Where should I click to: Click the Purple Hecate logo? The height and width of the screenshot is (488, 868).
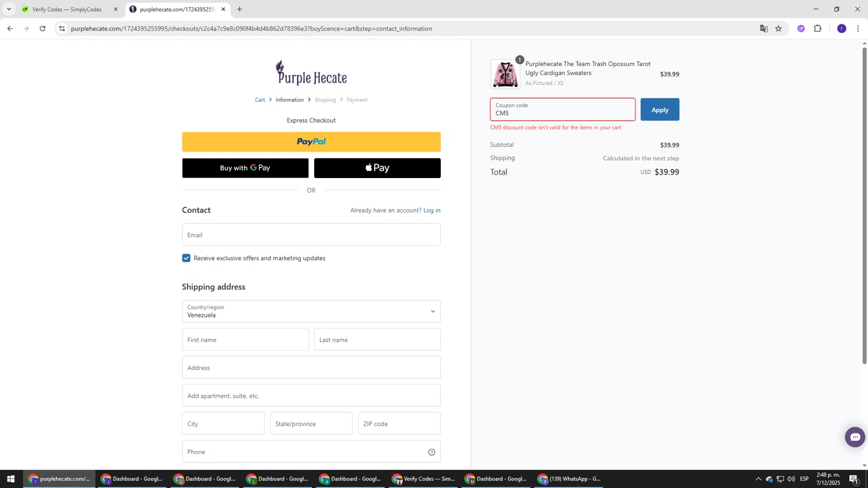pos(311,73)
